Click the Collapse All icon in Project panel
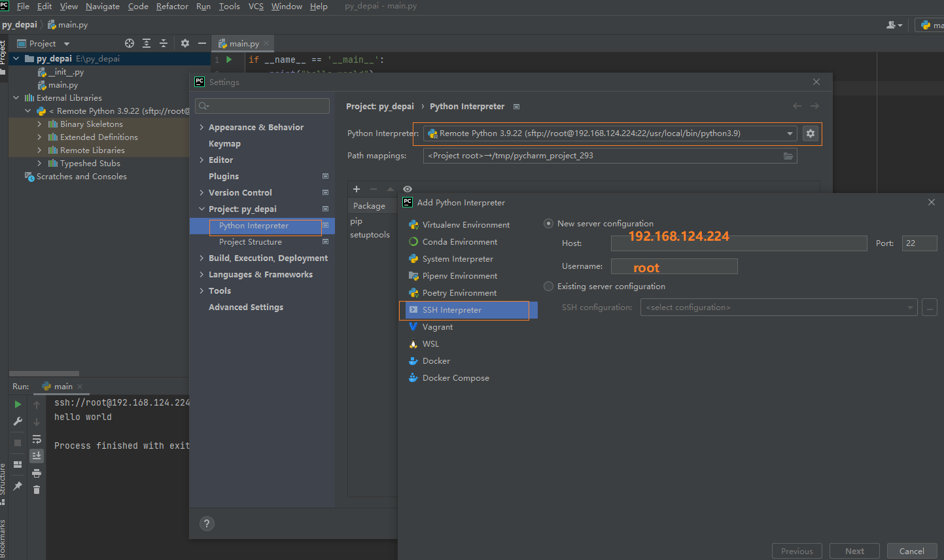Screen dimensions: 944x560 [164, 43]
